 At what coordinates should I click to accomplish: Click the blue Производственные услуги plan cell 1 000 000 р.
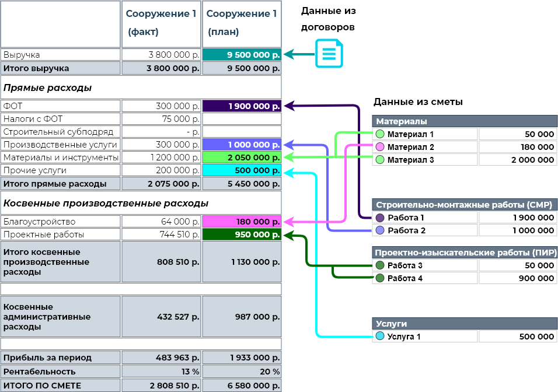[242, 145]
